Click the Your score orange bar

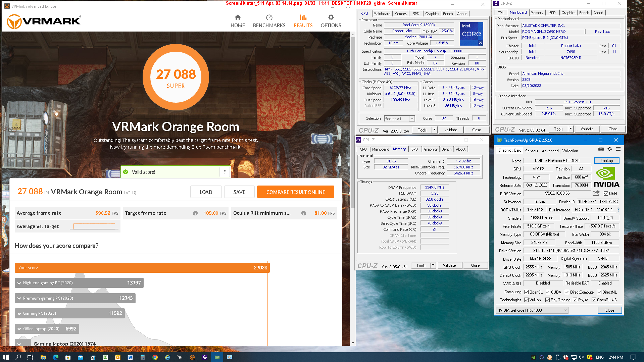pyautogui.click(x=142, y=268)
